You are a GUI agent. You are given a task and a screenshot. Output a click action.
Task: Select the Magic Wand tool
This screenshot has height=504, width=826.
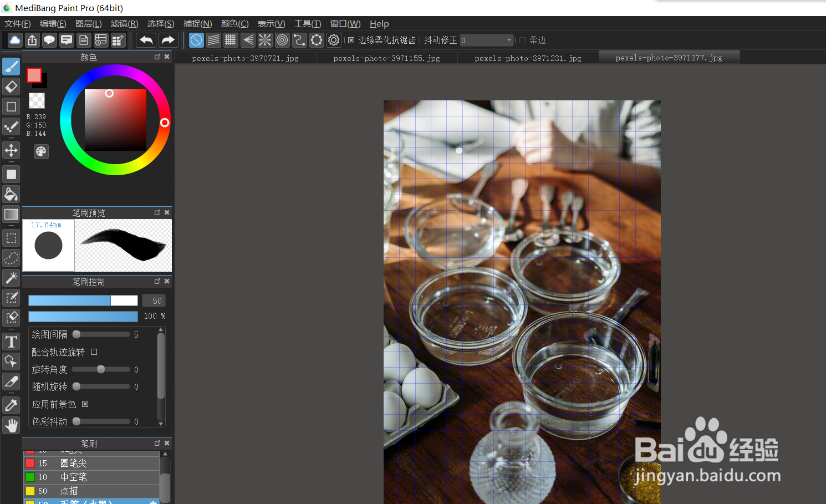click(11, 278)
